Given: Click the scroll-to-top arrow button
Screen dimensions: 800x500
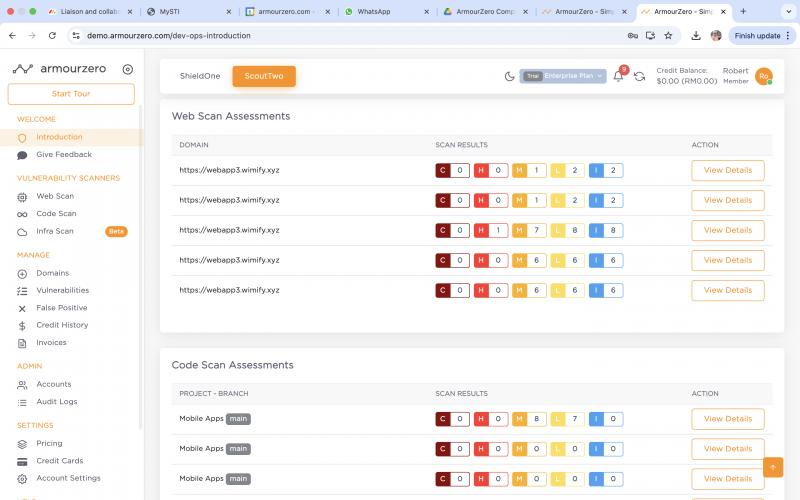Looking at the screenshot, I should (x=773, y=467).
